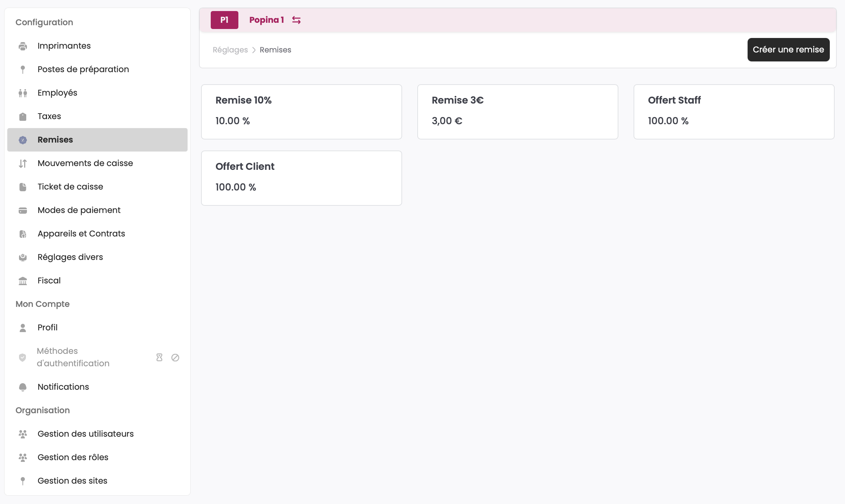
Task: Click the Employés people icon
Action: tap(23, 93)
